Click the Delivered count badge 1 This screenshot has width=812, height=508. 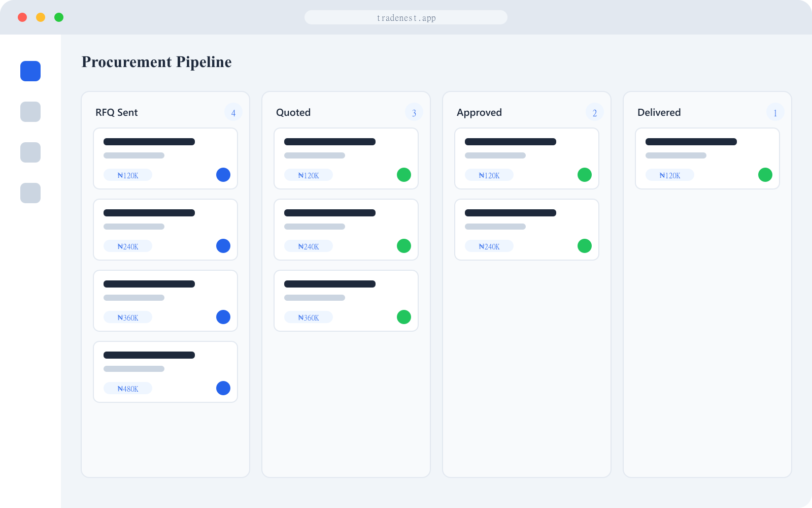pos(775,112)
